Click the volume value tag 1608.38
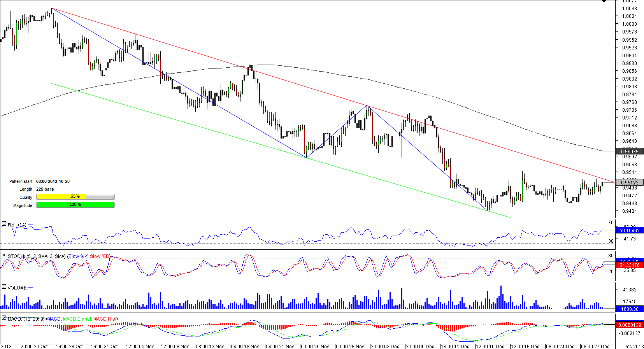Screen dimensions: 644x349 point(629,309)
